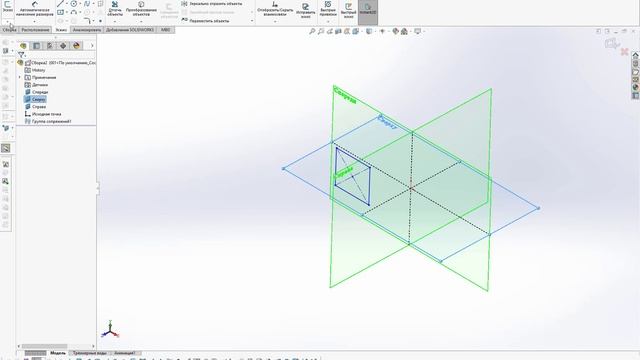
Task: Select the Arc sketch tool
Action: (73, 12)
